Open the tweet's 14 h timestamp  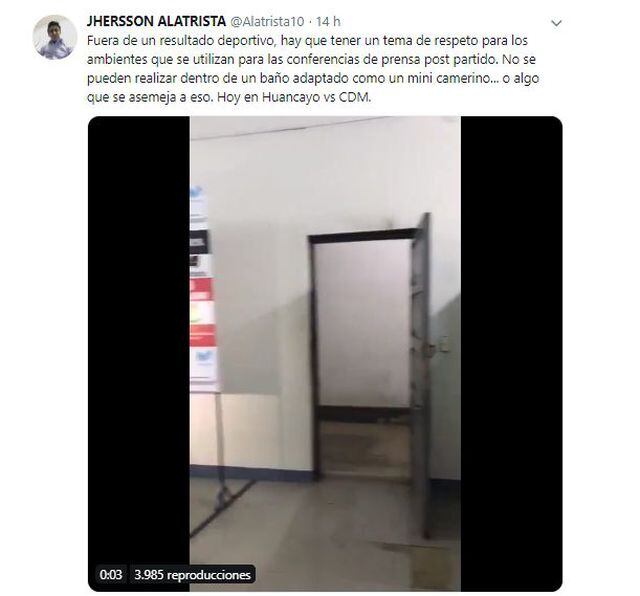(x=328, y=22)
